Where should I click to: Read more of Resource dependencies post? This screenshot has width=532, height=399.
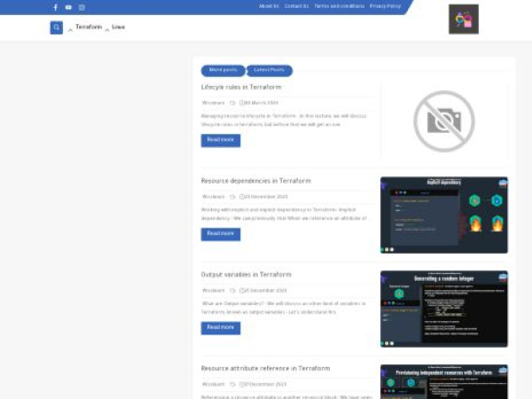point(221,234)
